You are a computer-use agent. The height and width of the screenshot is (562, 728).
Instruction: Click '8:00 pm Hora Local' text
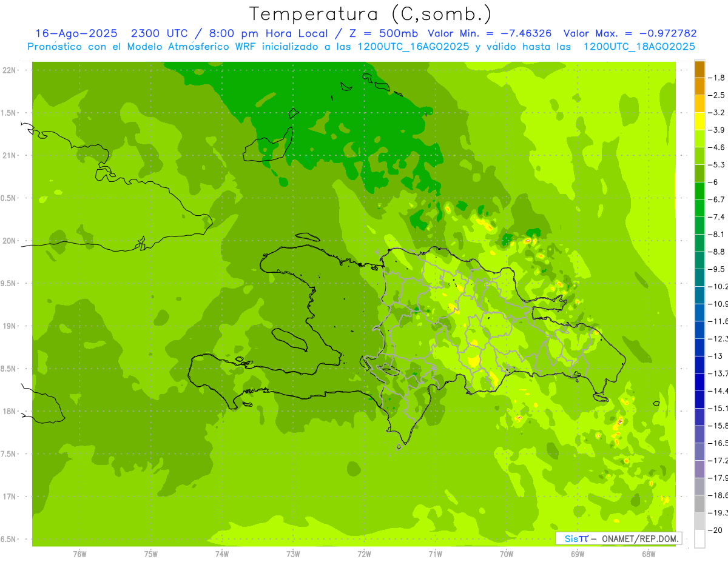[268, 33]
